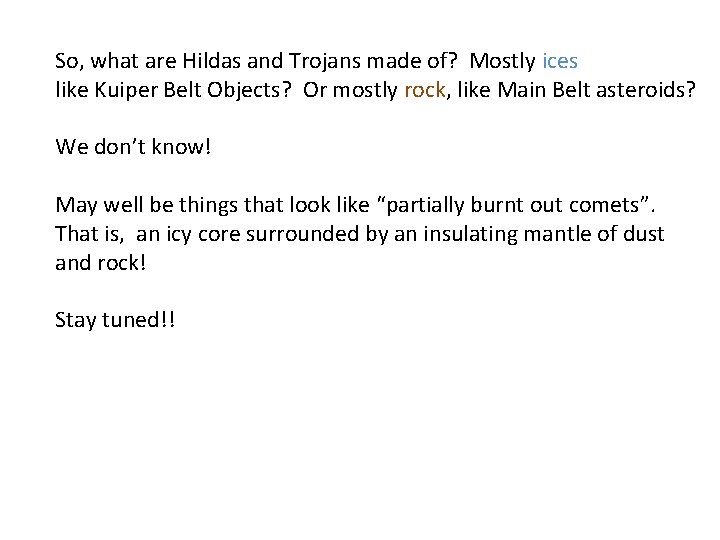Click the phrase "Main Belt asteroids?"
Screen dimensions: 720x540
coord(596,90)
